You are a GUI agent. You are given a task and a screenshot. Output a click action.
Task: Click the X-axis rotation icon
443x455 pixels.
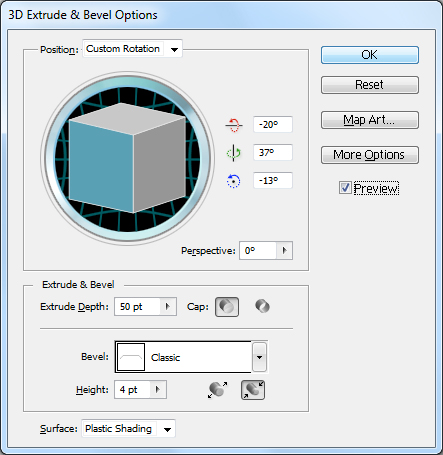(x=233, y=125)
